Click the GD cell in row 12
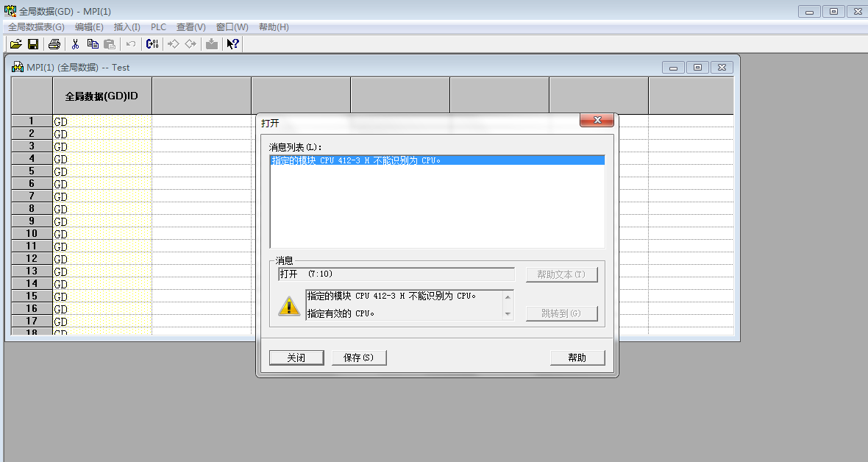 [102, 259]
